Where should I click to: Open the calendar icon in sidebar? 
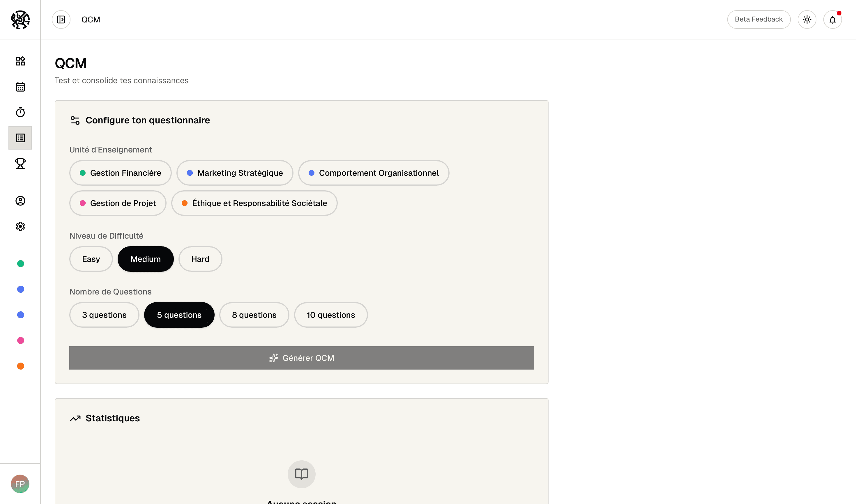click(20, 87)
